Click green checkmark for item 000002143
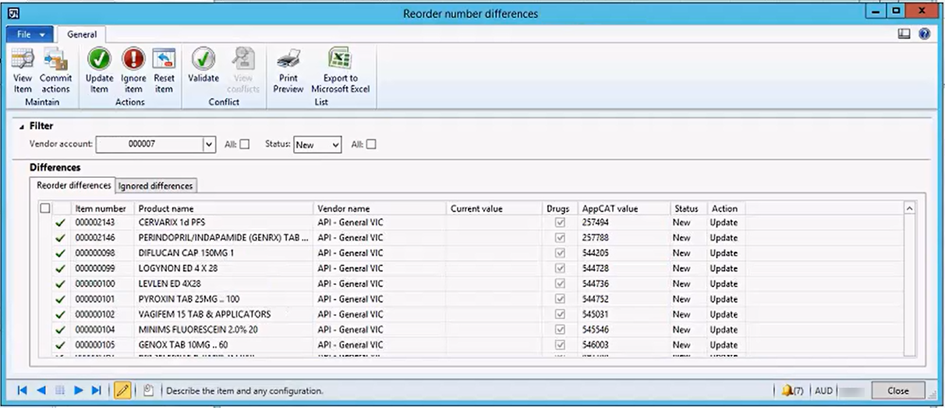 tap(60, 222)
